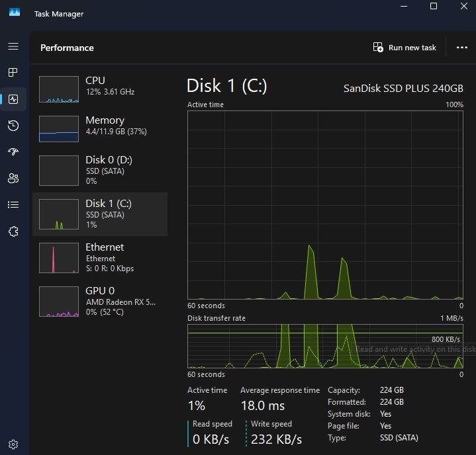Open the Startup apps icon
The width and height of the screenshot is (476, 455).
[x=13, y=151]
